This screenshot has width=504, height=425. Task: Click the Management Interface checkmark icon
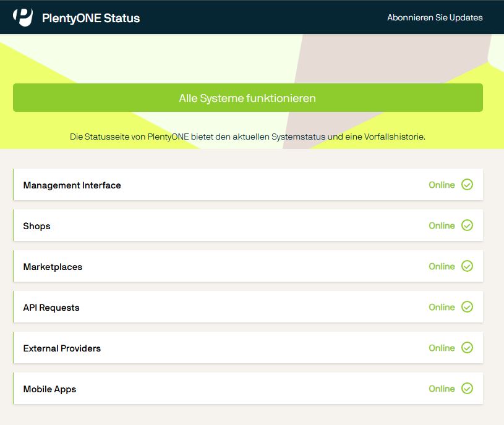467,185
